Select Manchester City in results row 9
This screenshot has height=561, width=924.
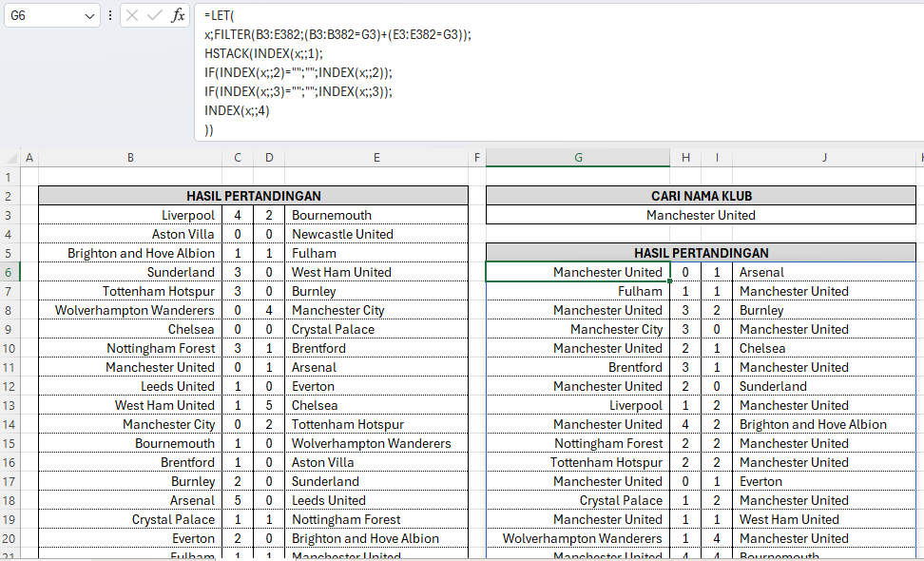coord(578,329)
